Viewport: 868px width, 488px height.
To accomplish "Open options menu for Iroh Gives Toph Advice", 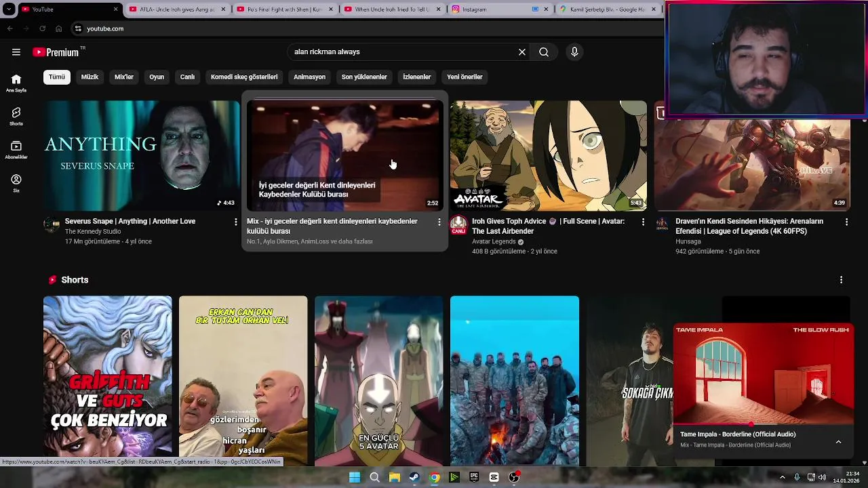I will (x=643, y=222).
